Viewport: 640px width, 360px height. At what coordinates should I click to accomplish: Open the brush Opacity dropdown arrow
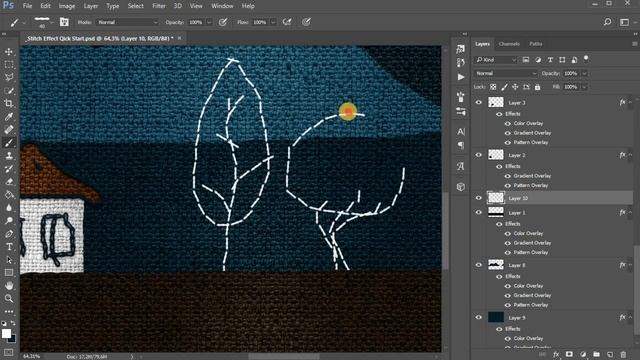coord(209,22)
